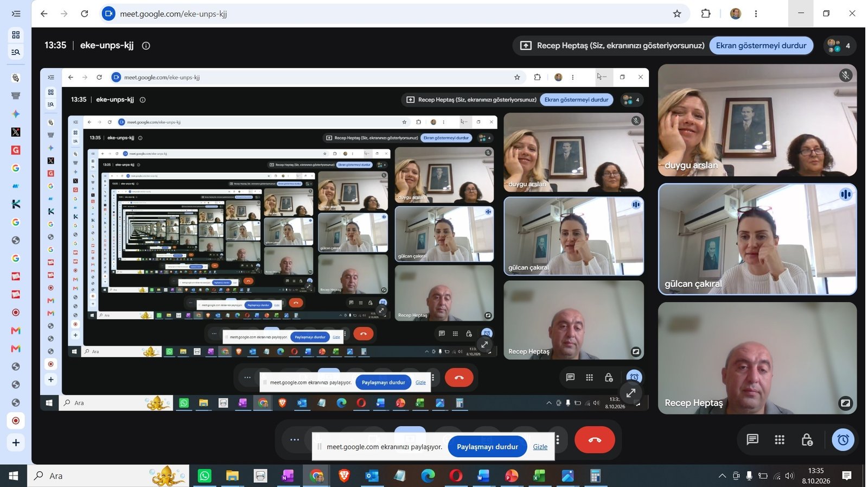Add a new tab with the outermost sidebar plus
This screenshot has width=868, height=487.
[16, 442]
